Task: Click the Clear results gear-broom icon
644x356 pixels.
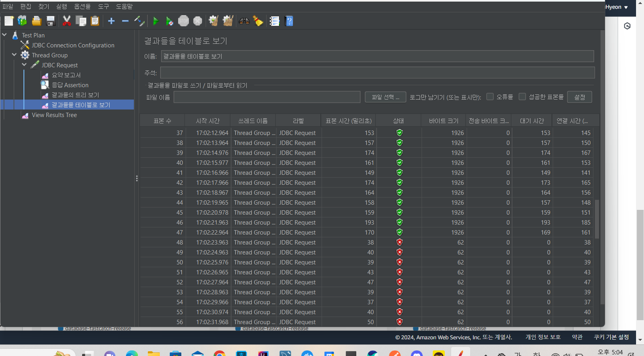Action: point(214,21)
